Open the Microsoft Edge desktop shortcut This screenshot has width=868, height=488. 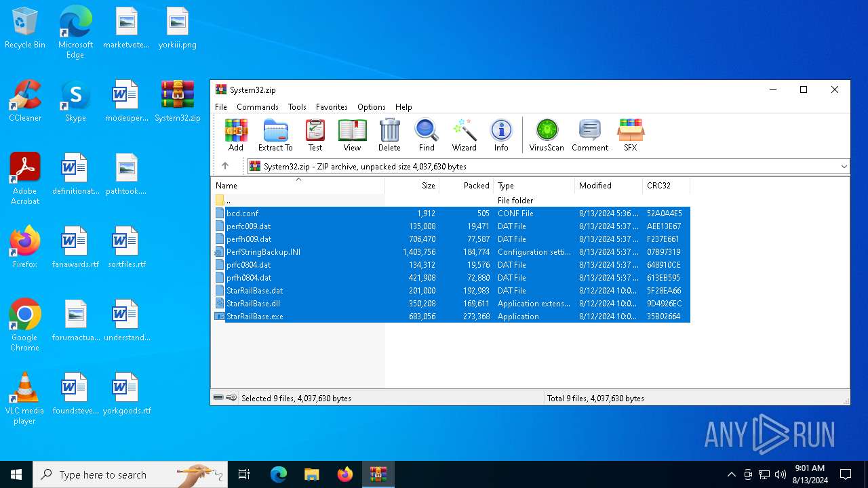(75, 33)
